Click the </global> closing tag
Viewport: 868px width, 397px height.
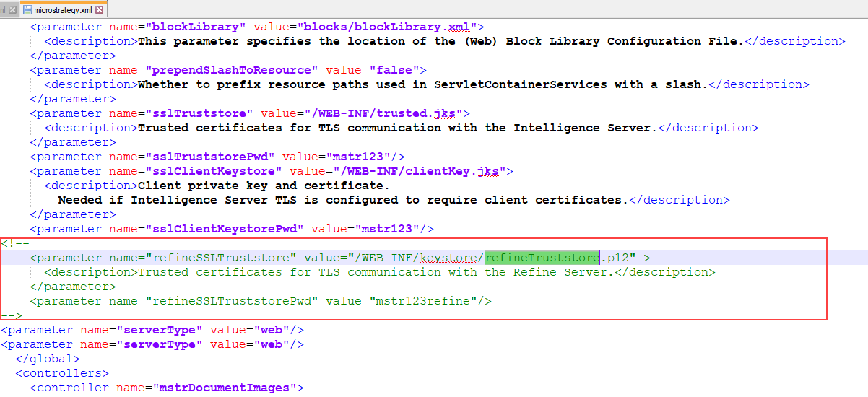48,359
